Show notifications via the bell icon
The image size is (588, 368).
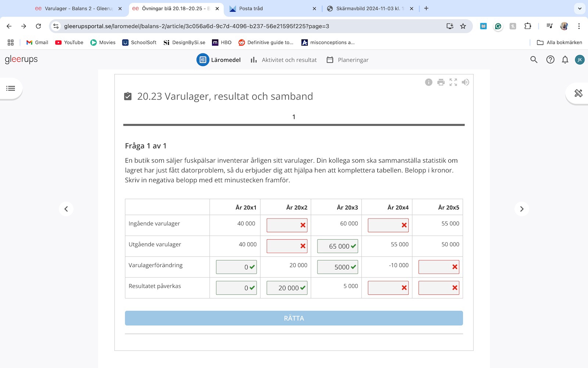click(565, 60)
